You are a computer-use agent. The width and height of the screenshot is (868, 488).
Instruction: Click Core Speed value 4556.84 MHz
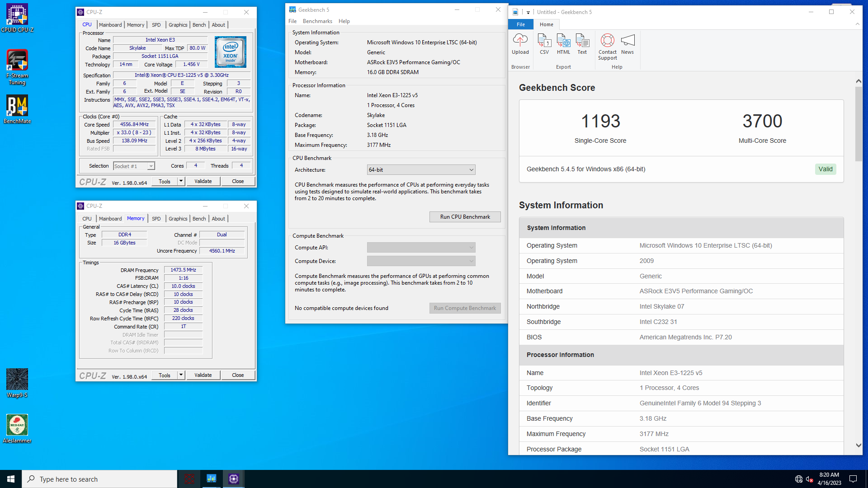[134, 125]
